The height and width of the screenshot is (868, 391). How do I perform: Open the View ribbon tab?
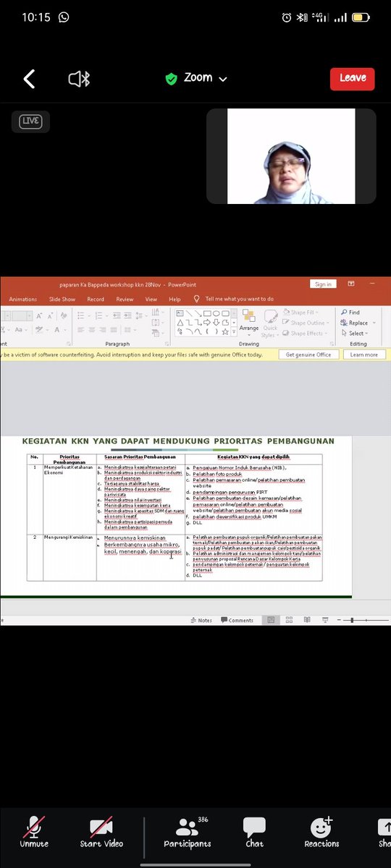coord(151,299)
